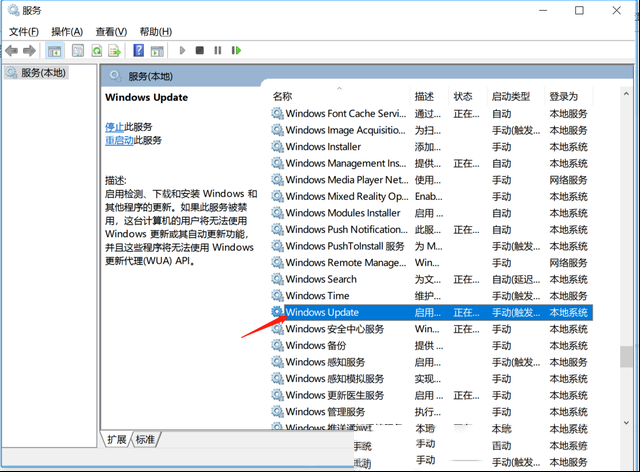
Task: Click the Export list toolbar icon
Action: (115, 51)
